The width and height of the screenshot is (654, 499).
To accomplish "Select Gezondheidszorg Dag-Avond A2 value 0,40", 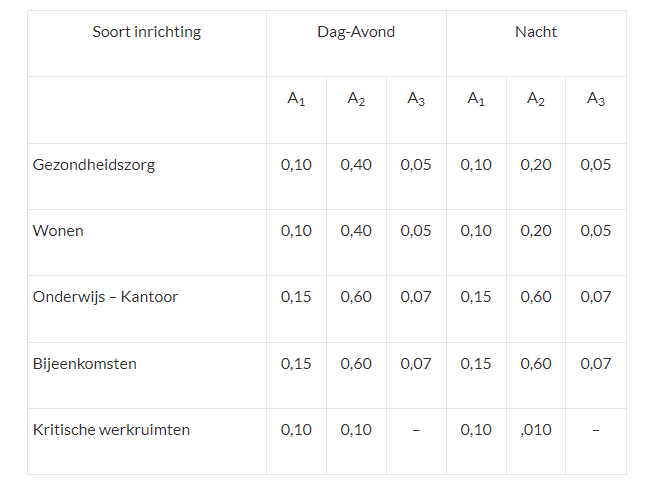I will (x=356, y=165).
